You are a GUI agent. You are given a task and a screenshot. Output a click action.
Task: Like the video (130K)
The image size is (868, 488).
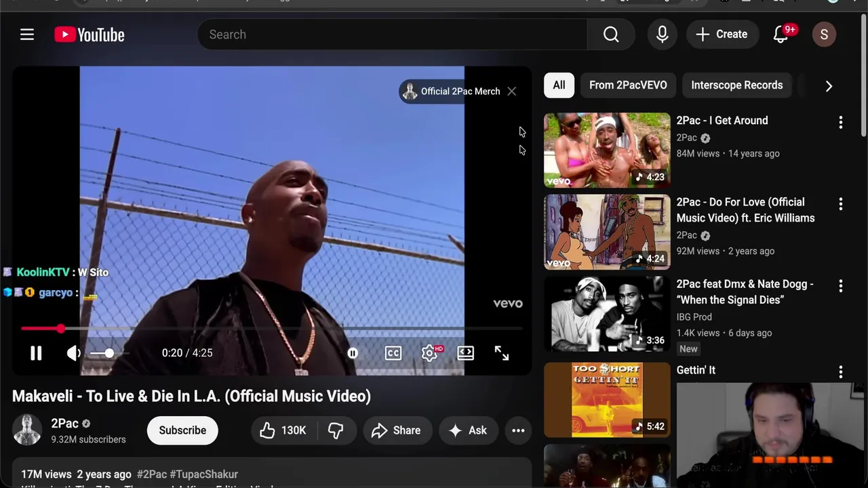point(283,430)
